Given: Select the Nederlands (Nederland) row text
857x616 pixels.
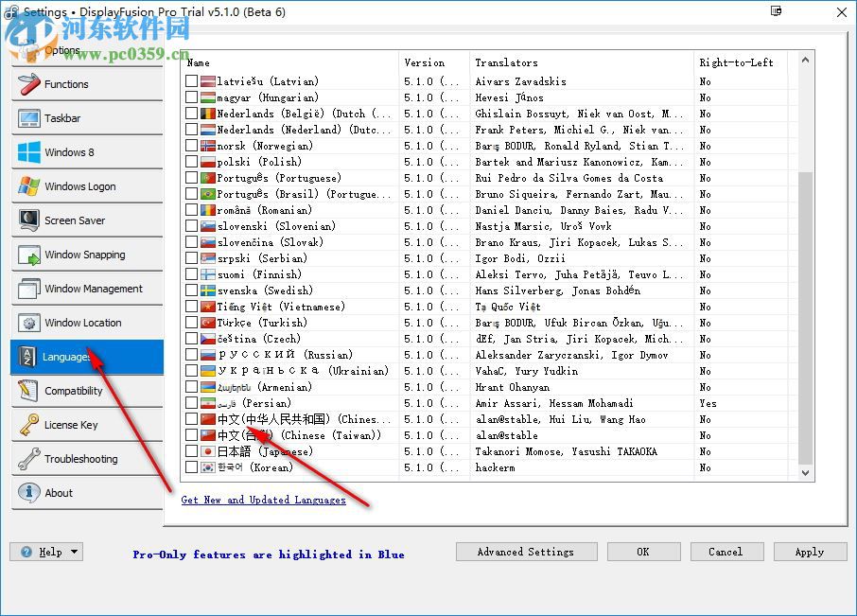Looking at the screenshot, I should tap(304, 130).
